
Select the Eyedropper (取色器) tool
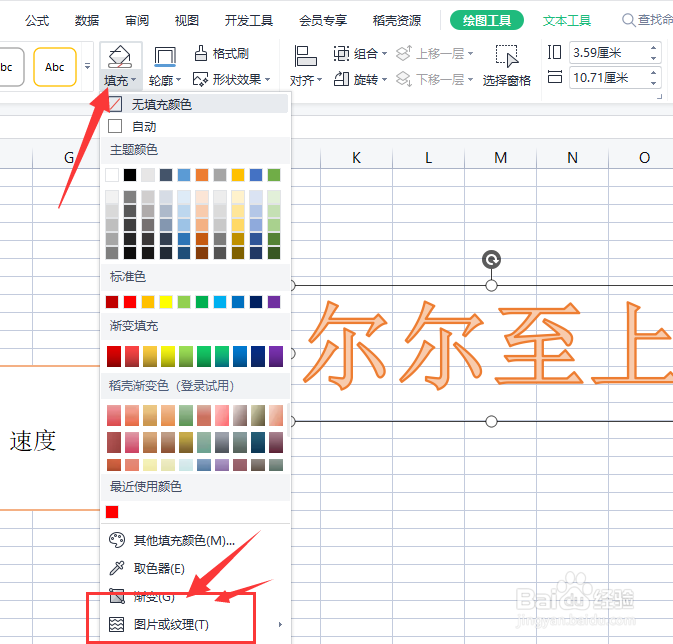point(147,568)
